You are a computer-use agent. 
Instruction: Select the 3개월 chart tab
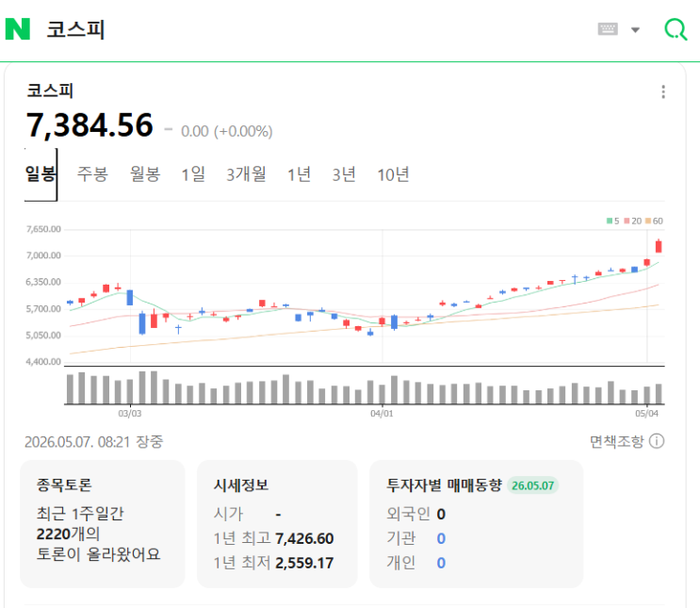click(x=246, y=174)
